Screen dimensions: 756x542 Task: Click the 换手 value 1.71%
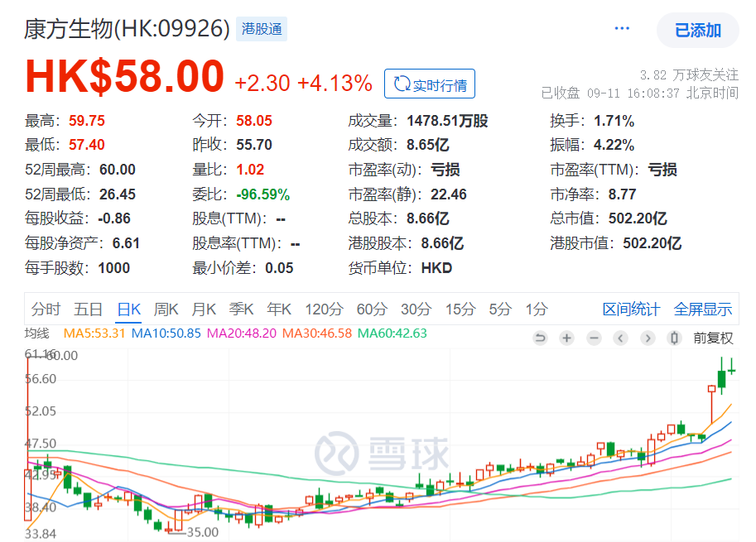pos(614,121)
